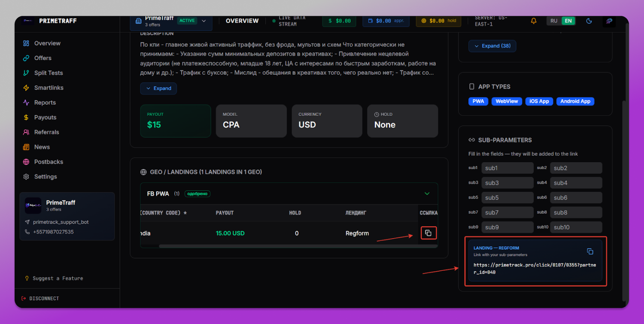Click the PWA app type tag

click(x=478, y=101)
